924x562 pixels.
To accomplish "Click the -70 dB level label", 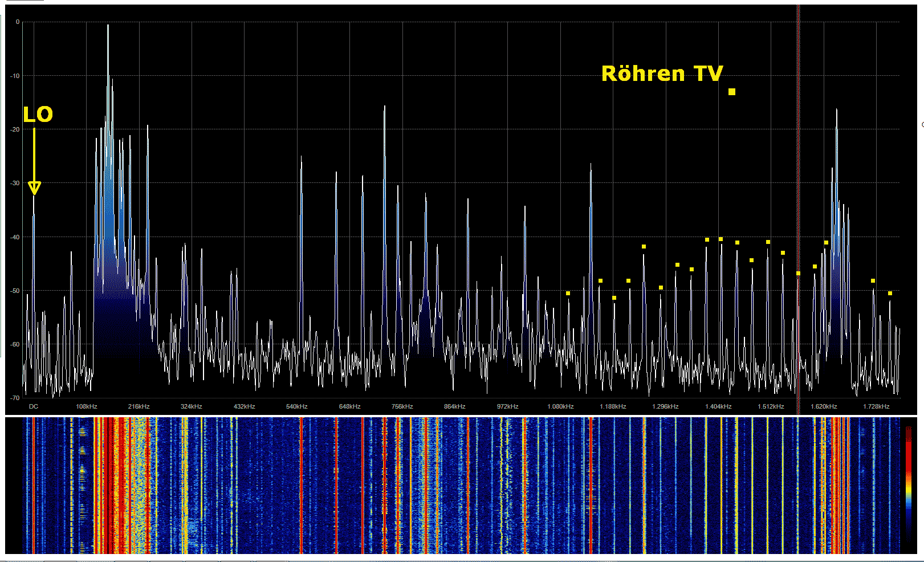I will pyautogui.click(x=15, y=398).
